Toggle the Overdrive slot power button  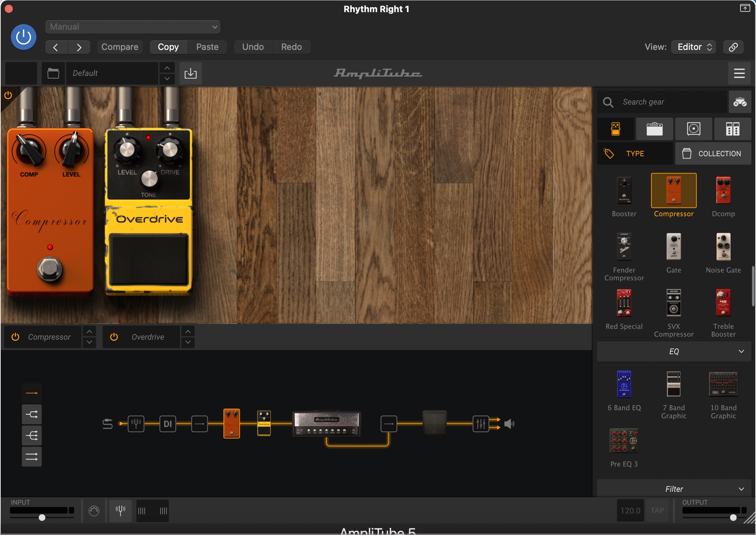[114, 337]
